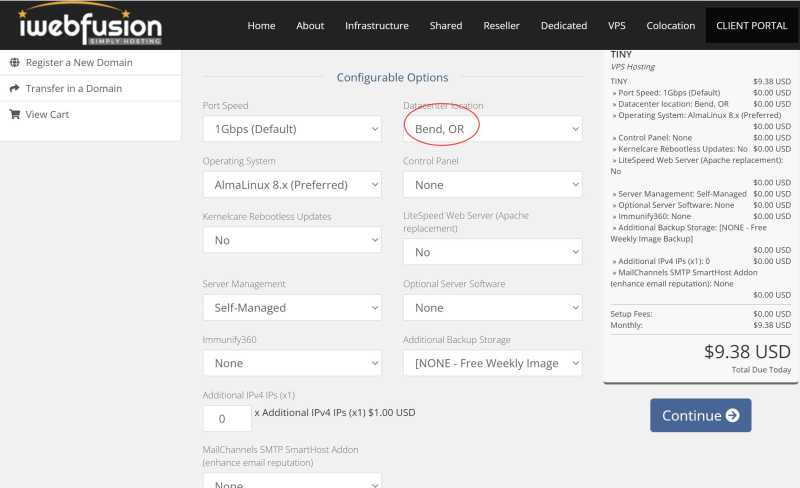
Task: Click the iWebFusion logo
Action: pyautogui.click(x=90, y=26)
